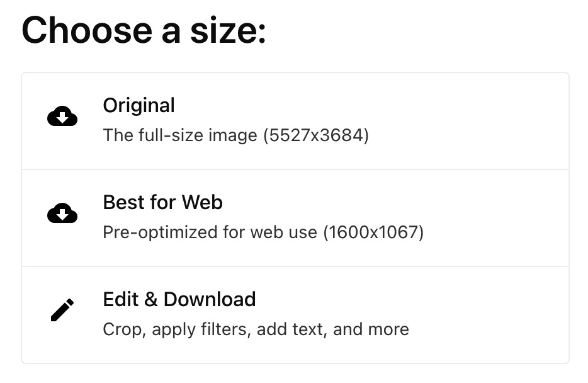Screen dimensions: 588x383
Task: Click the word "Web" in Best for Web
Action: 202,202
